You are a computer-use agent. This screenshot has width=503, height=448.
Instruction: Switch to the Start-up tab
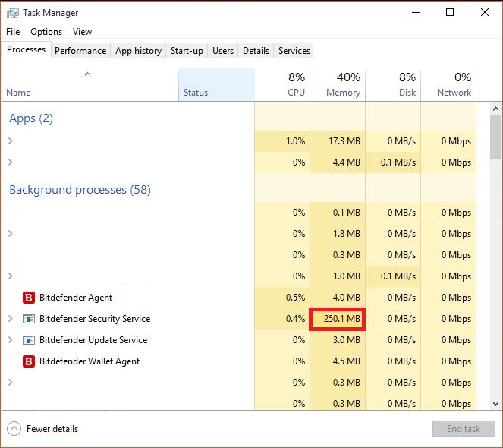click(x=187, y=51)
